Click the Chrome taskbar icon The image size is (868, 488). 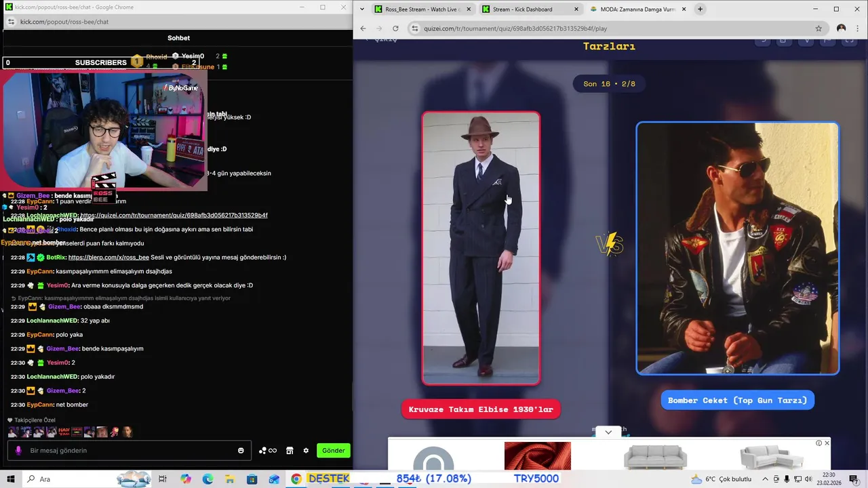[296, 479]
